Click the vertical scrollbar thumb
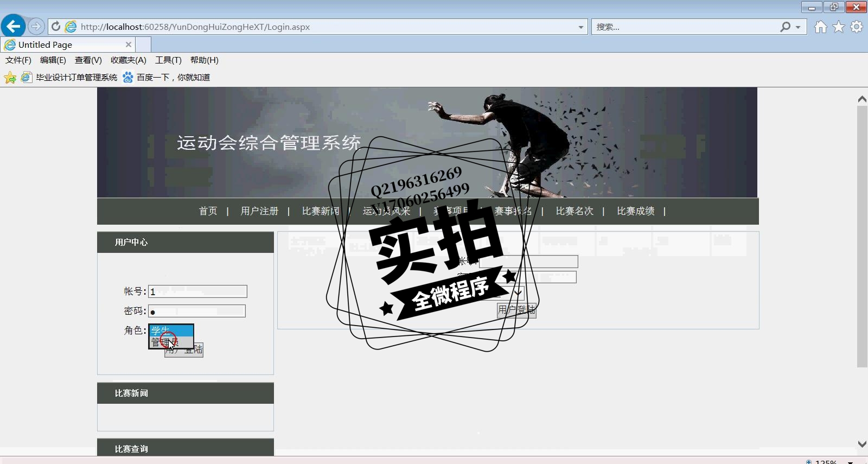Screen dimensions: 868x464 [x=862, y=237]
